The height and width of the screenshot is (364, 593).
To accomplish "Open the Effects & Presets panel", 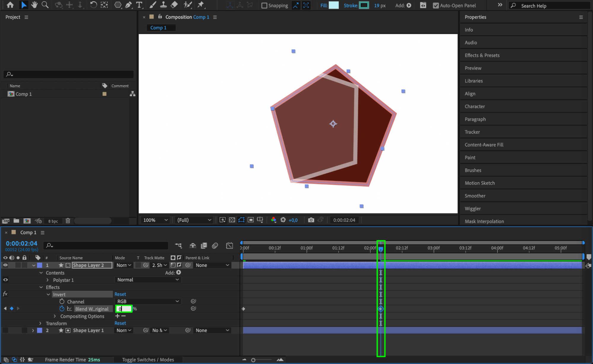I will [482, 55].
